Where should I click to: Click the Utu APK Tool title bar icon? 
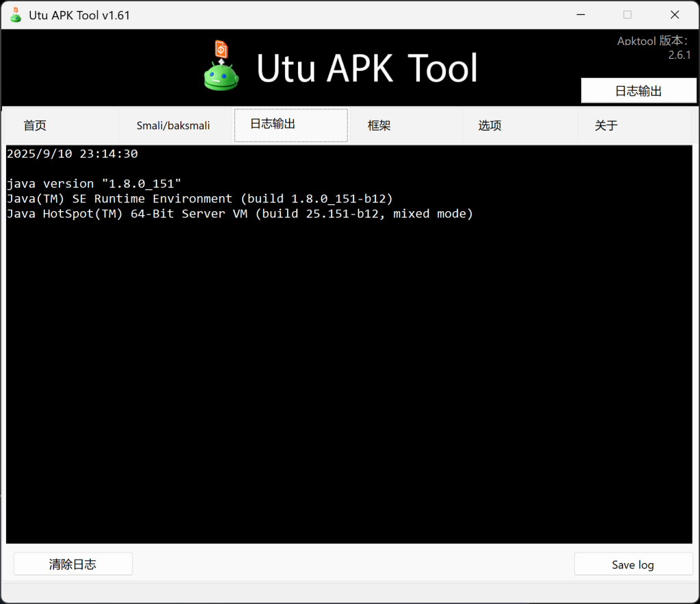coord(16,15)
